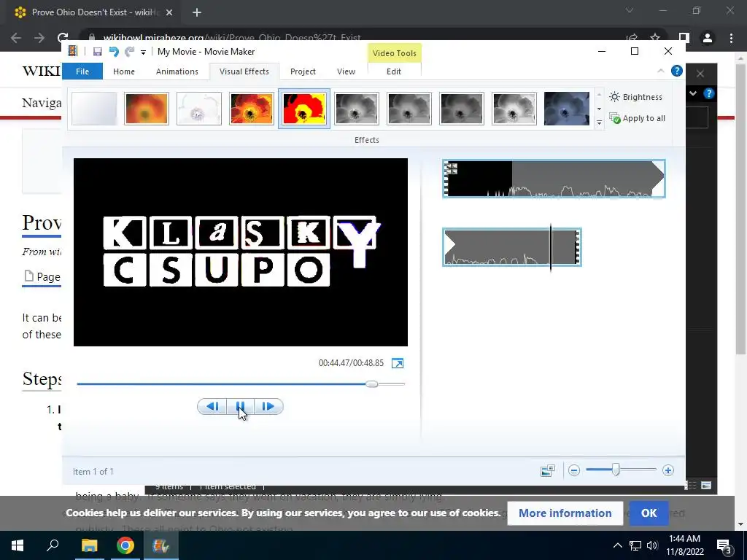Click the Save project icon in title bar

(x=97, y=52)
